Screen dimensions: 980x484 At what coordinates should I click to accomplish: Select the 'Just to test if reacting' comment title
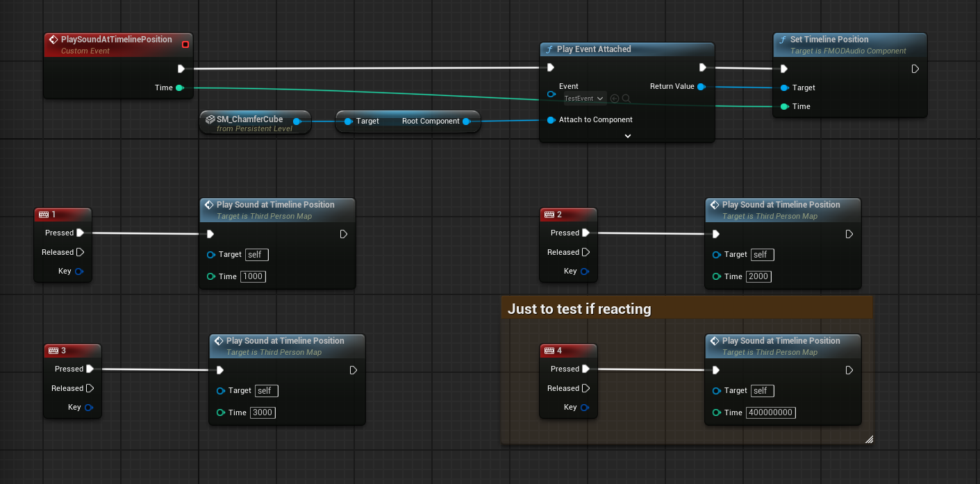(579, 309)
